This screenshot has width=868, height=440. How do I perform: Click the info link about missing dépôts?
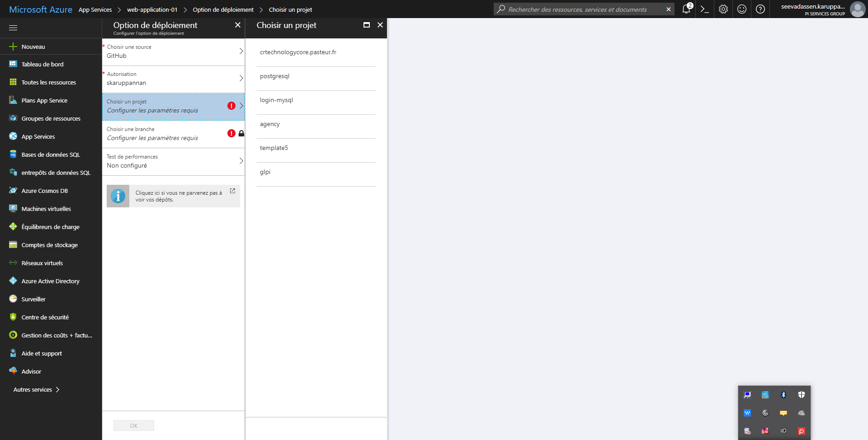point(173,196)
